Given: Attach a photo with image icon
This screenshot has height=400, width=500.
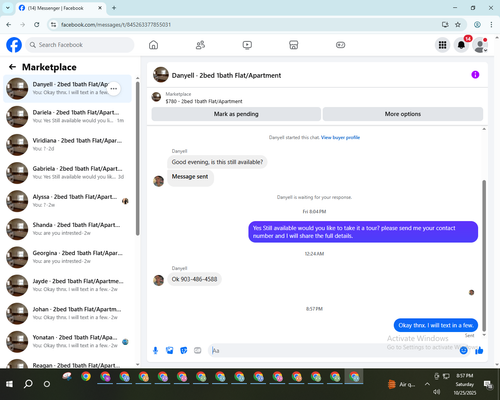Looking at the screenshot, I should [x=170, y=350].
